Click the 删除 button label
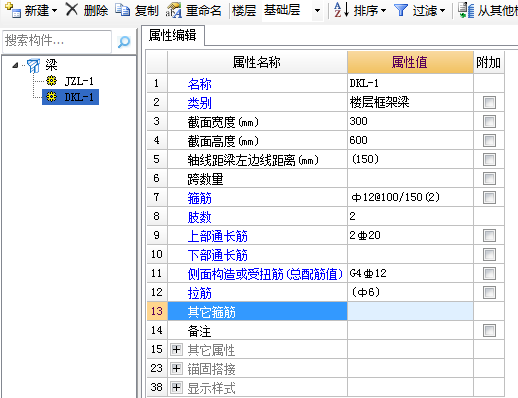Screen dimensions: 518x398 coord(96,11)
